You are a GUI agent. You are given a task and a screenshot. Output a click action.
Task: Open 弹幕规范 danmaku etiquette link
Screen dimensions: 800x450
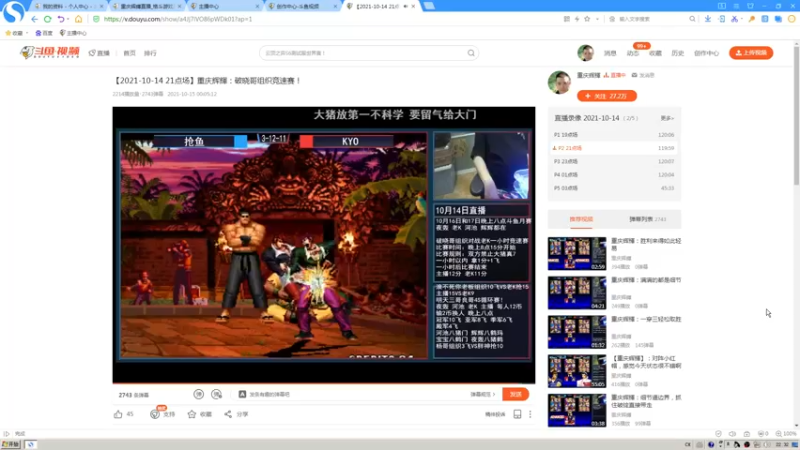482,394
